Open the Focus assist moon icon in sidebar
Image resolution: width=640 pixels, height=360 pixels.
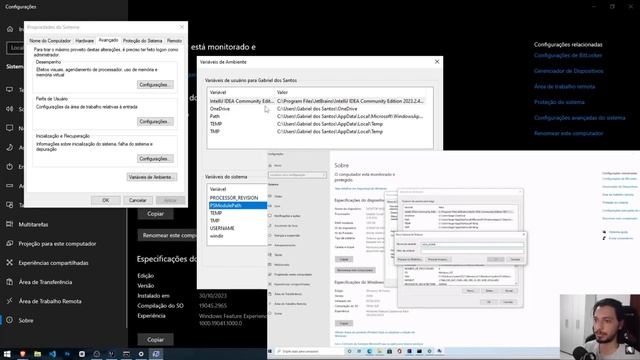click(10, 147)
